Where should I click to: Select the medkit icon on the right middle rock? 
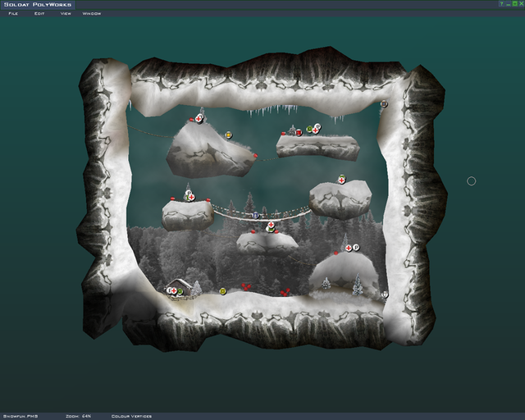[x=342, y=180]
